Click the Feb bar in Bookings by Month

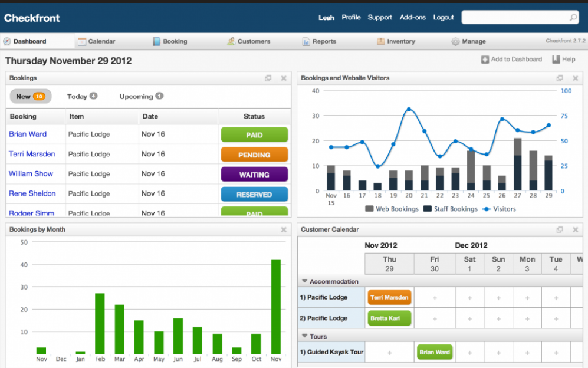pyautogui.click(x=100, y=324)
